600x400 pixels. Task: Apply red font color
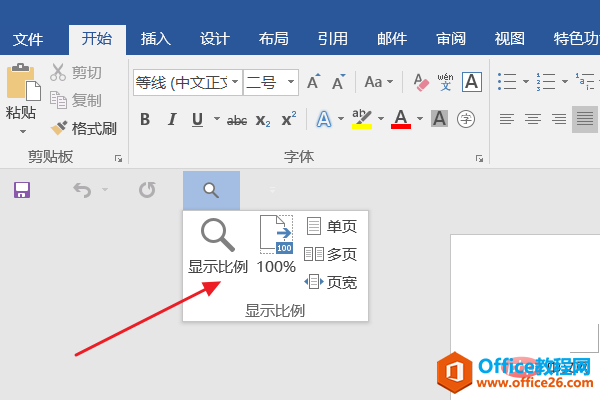coord(401,119)
